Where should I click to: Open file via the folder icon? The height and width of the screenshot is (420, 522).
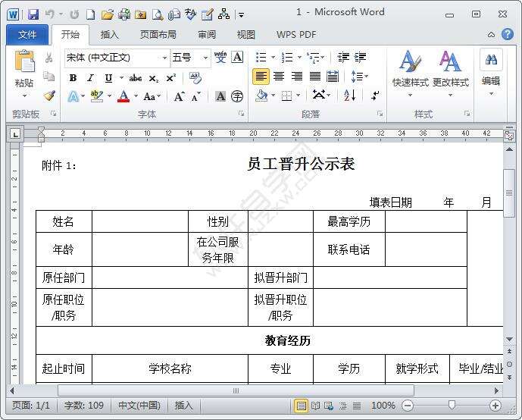(107, 14)
